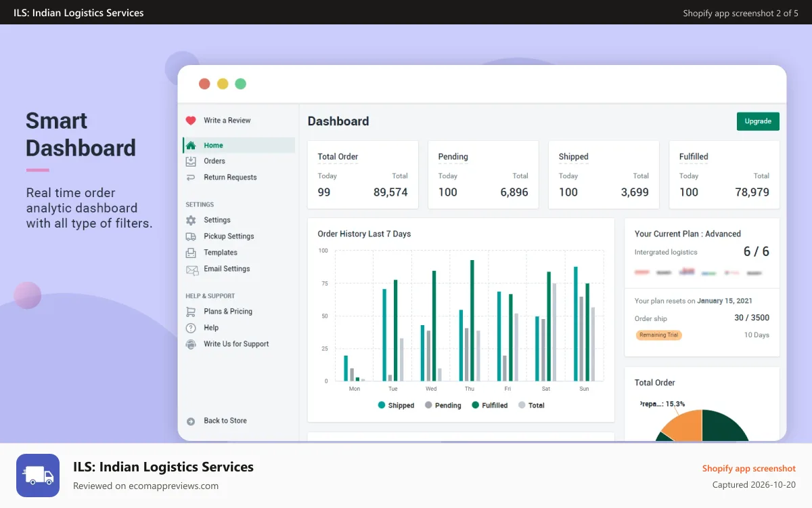Click the Total Order card total 89,574

coord(390,192)
